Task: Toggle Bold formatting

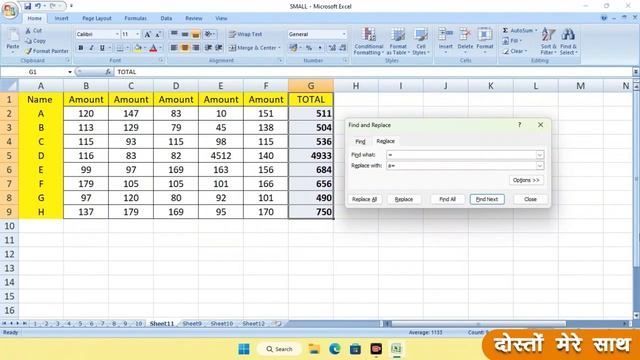Action: tap(81, 48)
